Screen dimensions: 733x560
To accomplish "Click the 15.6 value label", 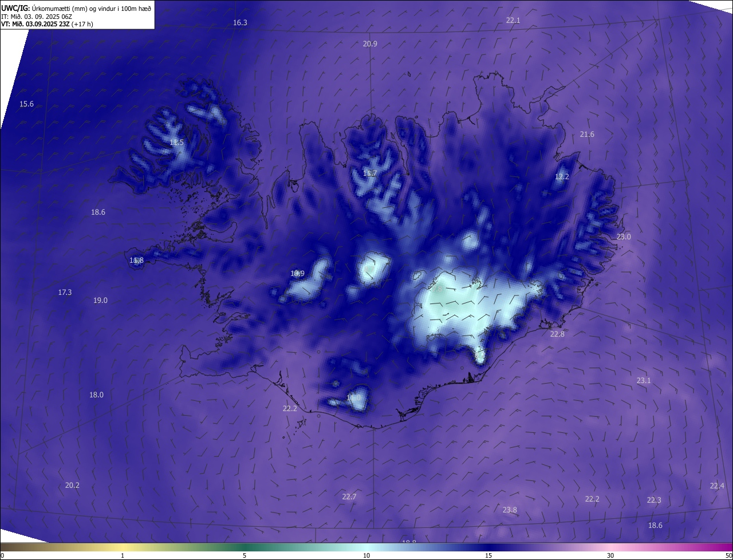I will (x=27, y=104).
